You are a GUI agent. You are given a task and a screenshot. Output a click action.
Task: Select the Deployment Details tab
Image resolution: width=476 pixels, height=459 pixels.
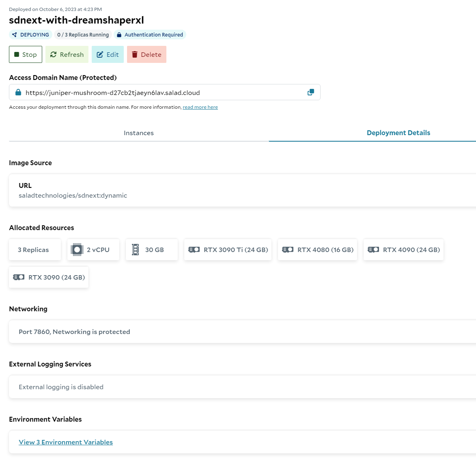[x=398, y=133]
